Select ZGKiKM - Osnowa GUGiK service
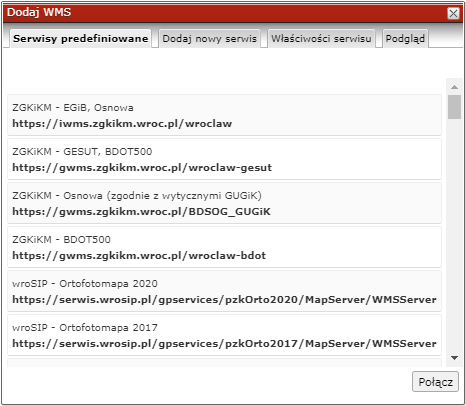The height and width of the screenshot is (406, 466). [224, 203]
